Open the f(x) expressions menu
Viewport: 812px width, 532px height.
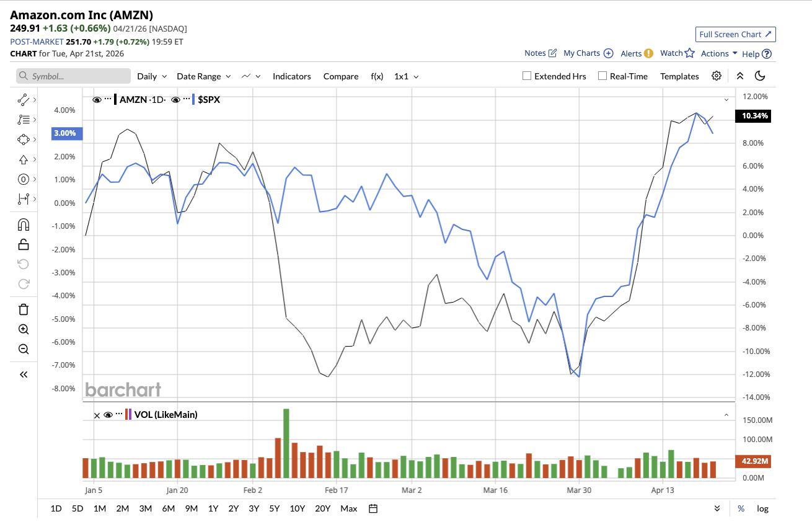click(377, 76)
